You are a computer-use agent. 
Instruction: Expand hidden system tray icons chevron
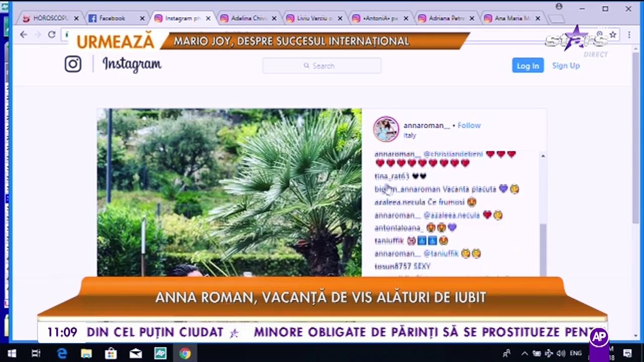point(524,353)
